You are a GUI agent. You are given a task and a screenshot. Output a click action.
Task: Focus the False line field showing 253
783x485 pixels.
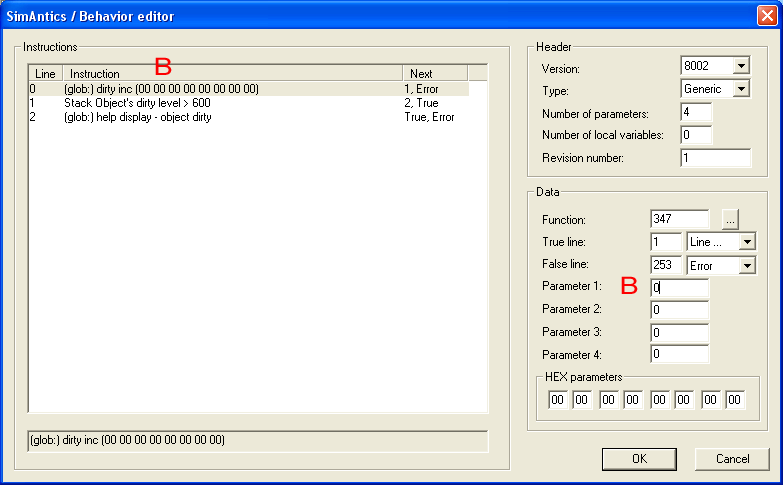pyautogui.click(x=666, y=265)
